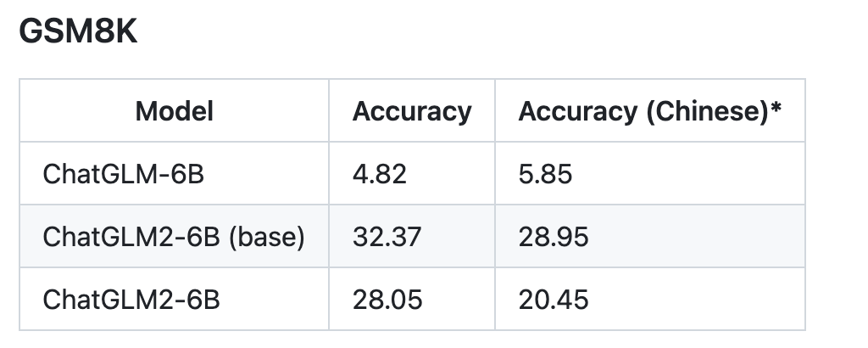Select the Model column header
This screenshot has width=868, height=348.
175,111
